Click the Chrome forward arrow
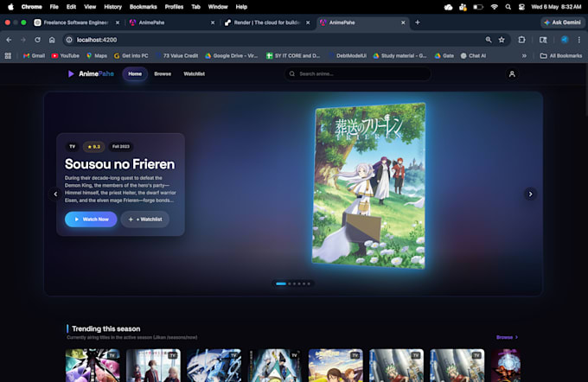 (23, 40)
